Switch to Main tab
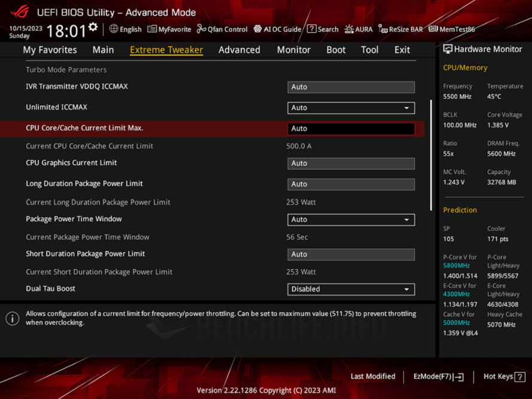532x399 pixels. pyautogui.click(x=103, y=50)
